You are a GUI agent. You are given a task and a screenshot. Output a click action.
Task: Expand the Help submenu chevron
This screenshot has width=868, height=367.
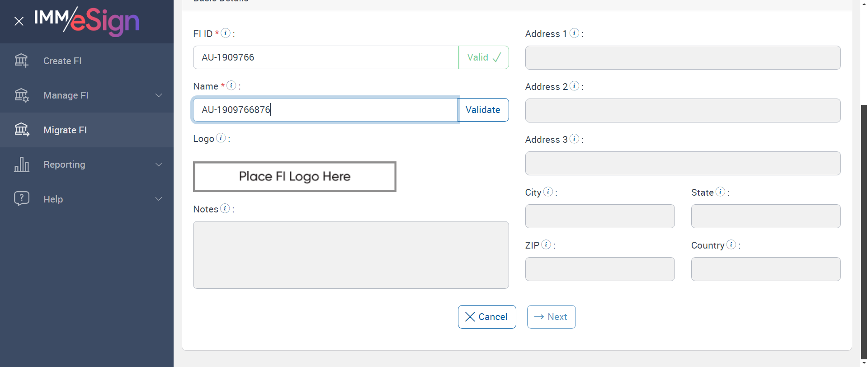click(159, 199)
